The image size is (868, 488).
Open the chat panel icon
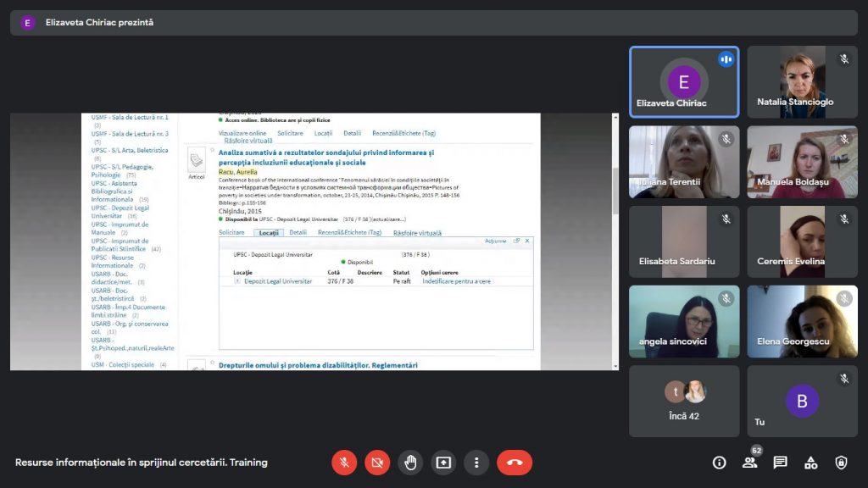pos(781,463)
